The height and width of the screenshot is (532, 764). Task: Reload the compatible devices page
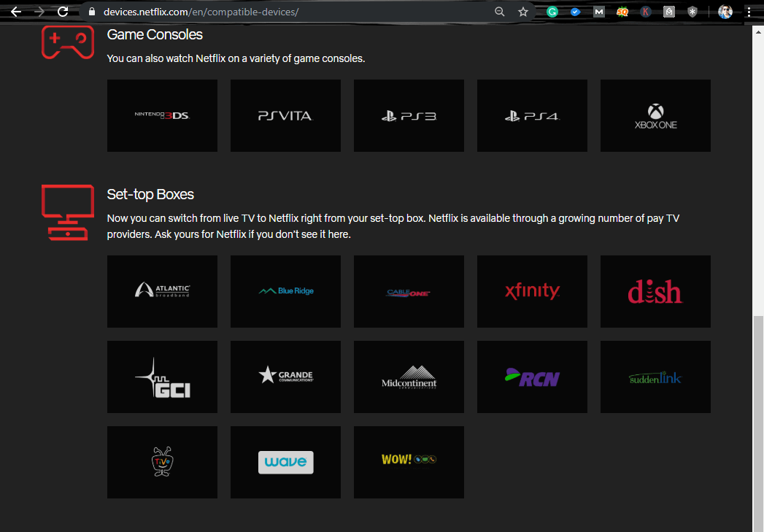(63, 12)
